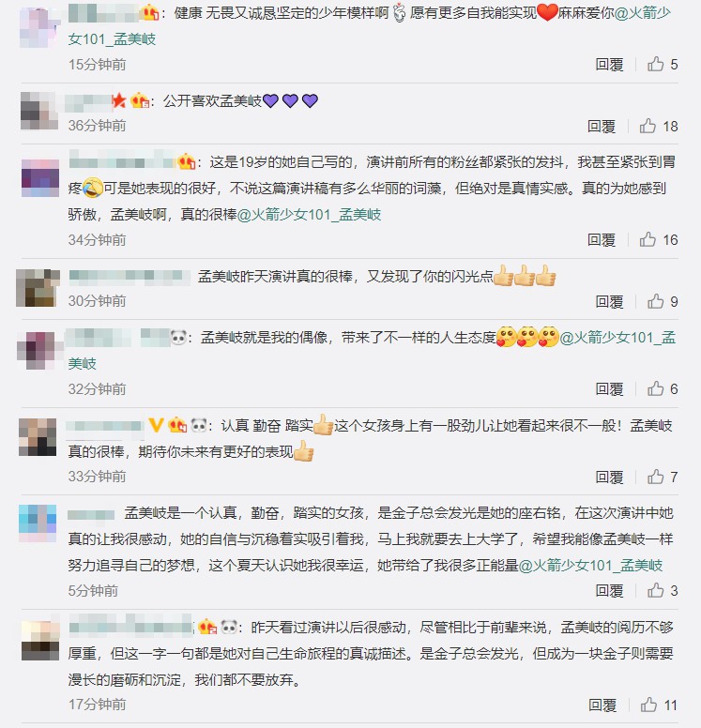Open @火箭少女101_孟美岐 link in 5分钟前 comment
The width and height of the screenshot is (701, 728).
(590, 566)
